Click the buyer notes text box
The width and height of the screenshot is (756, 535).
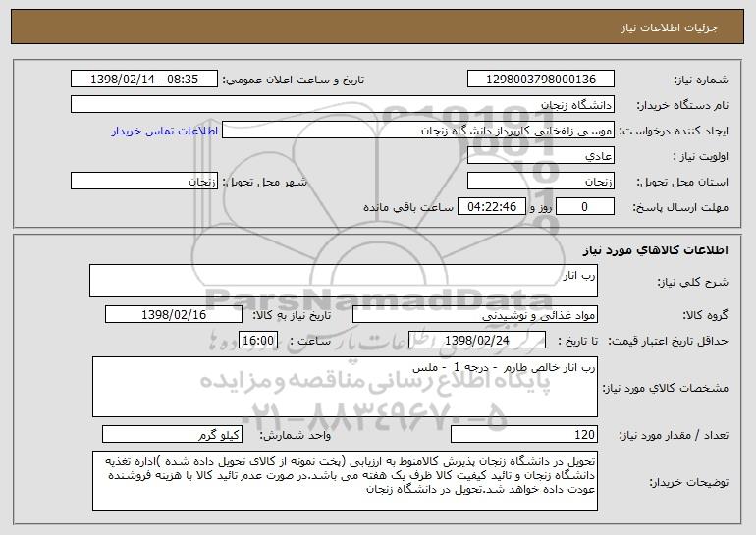click(345, 481)
